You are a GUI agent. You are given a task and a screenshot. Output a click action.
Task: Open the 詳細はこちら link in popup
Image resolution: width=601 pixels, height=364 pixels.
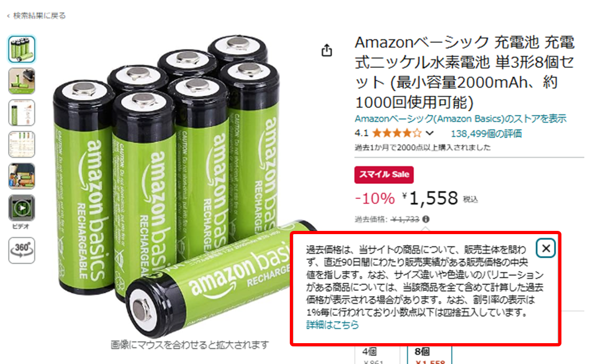coord(332,325)
